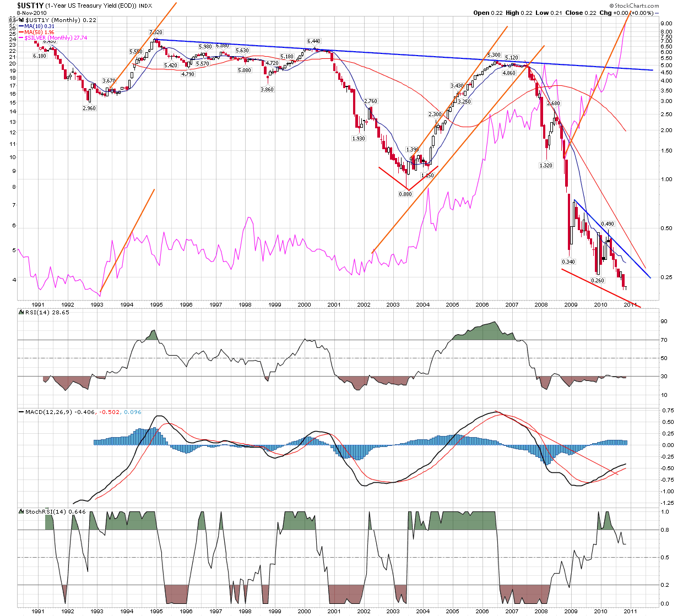Click the 4.790 low price label
Viewport: 683px width, 616px height.
pyautogui.click(x=188, y=74)
